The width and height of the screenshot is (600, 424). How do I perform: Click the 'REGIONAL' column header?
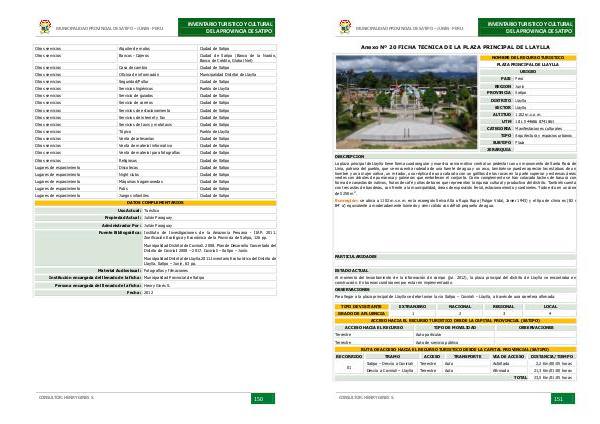click(x=504, y=307)
